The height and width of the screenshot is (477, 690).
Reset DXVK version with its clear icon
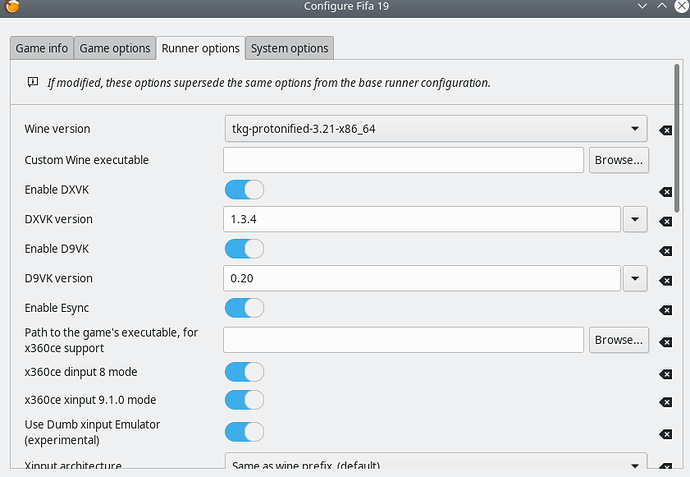[x=665, y=221]
